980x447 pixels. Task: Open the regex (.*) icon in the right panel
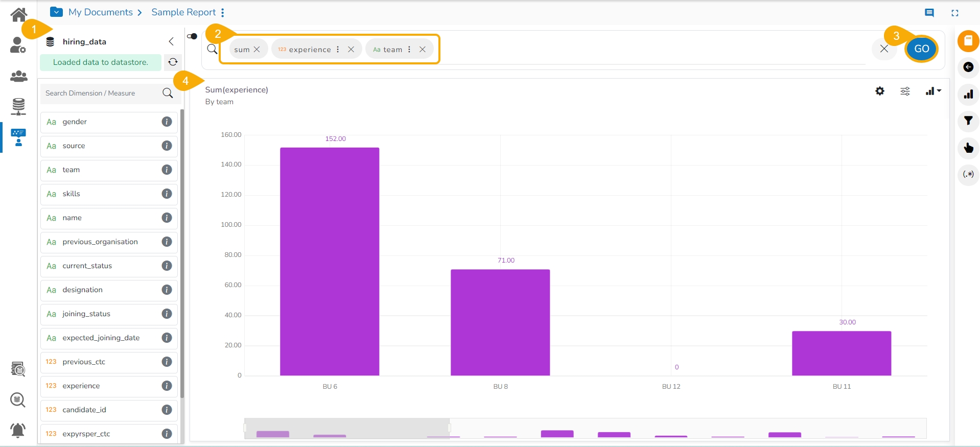pyautogui.click(x=968, y=174)
